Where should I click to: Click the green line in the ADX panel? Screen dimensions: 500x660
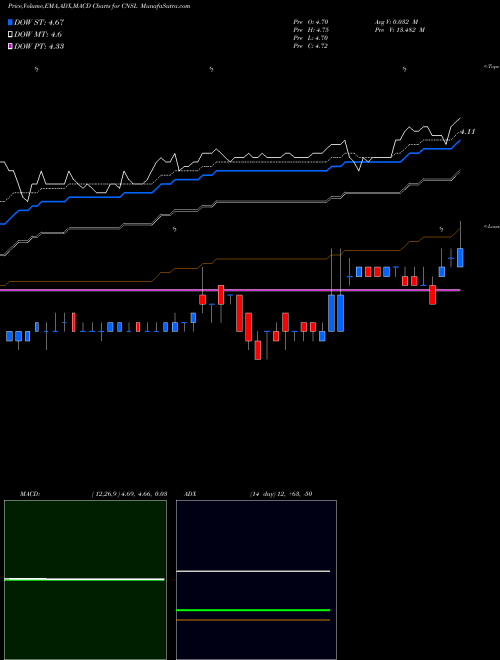tap(253, 609)
